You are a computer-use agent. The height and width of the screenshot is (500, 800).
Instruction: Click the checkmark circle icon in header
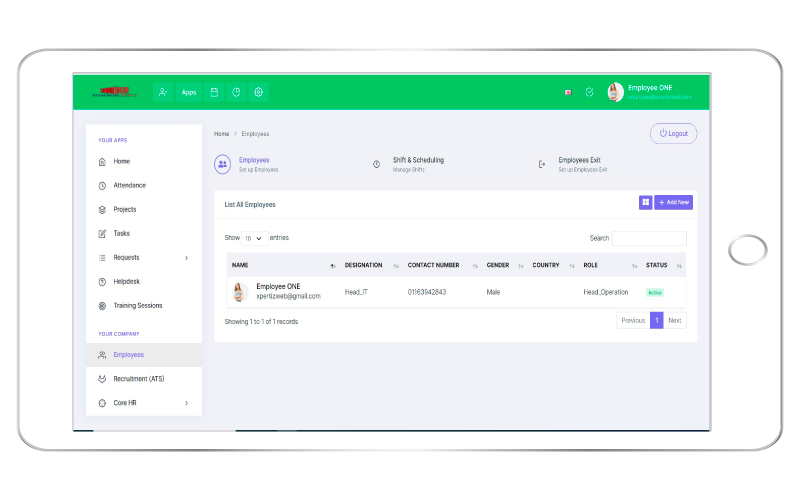point(589,92)
